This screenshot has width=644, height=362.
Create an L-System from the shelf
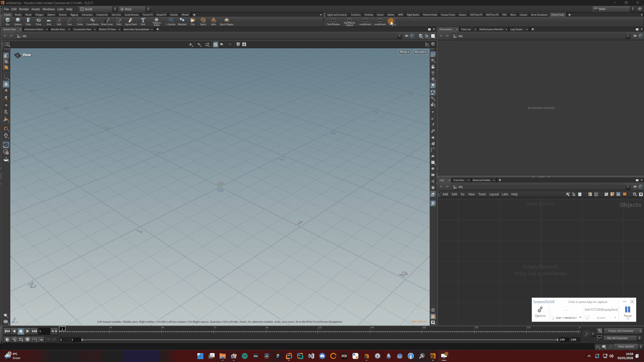click(171, 21)
